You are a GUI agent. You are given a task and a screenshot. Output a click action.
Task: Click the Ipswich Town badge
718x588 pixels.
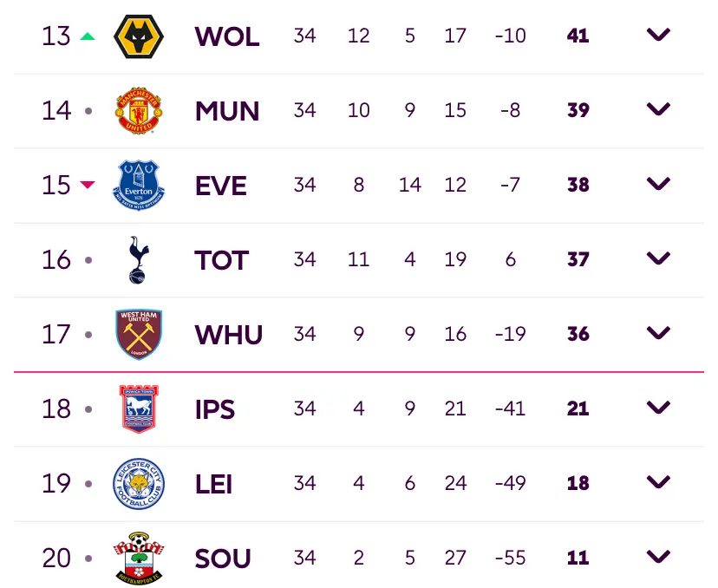(139, 409)
